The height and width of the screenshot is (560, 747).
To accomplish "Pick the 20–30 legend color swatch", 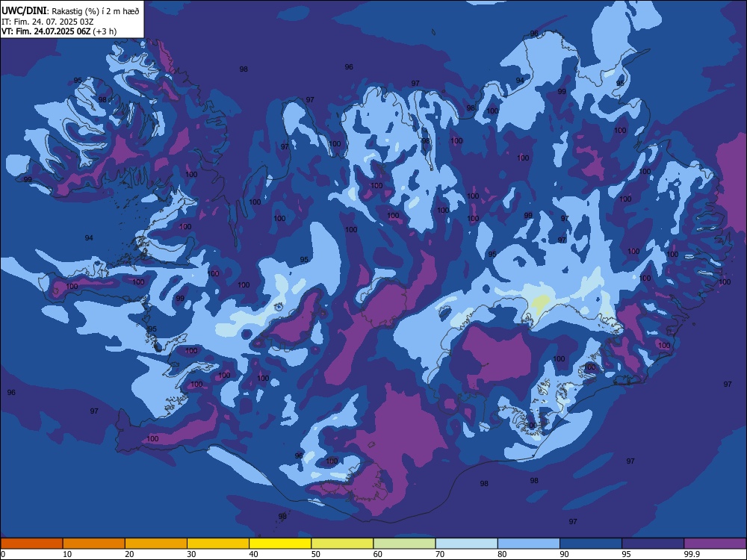I will point(156,544).
